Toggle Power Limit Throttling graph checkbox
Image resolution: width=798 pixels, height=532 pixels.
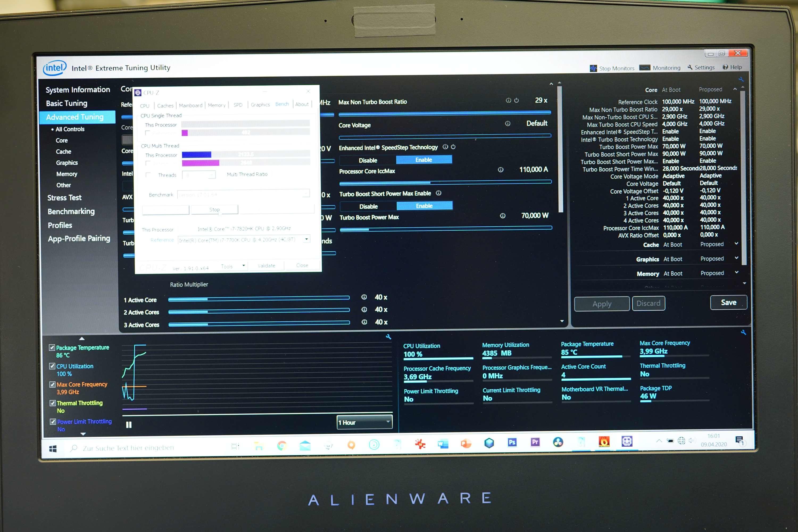click(x=53, y=422)
